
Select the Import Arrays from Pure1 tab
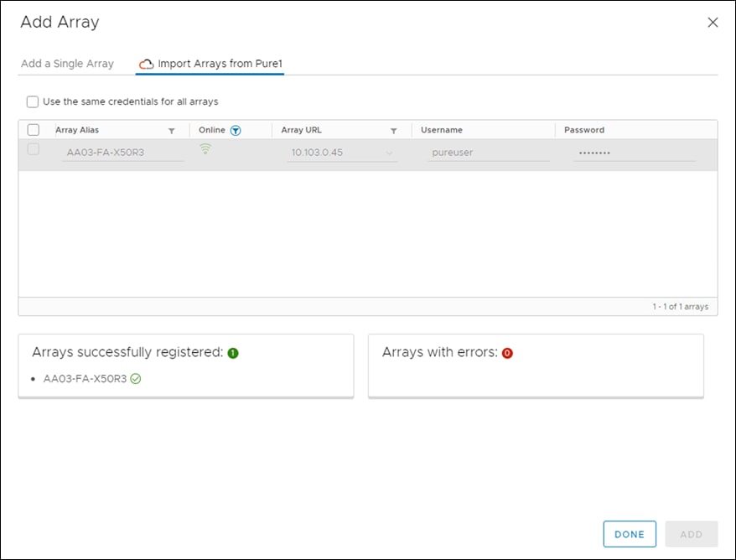[210, 63]
